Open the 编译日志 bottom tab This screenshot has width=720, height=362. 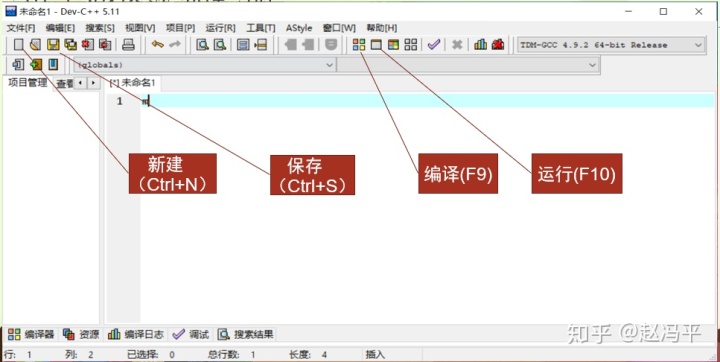[136, 334]
